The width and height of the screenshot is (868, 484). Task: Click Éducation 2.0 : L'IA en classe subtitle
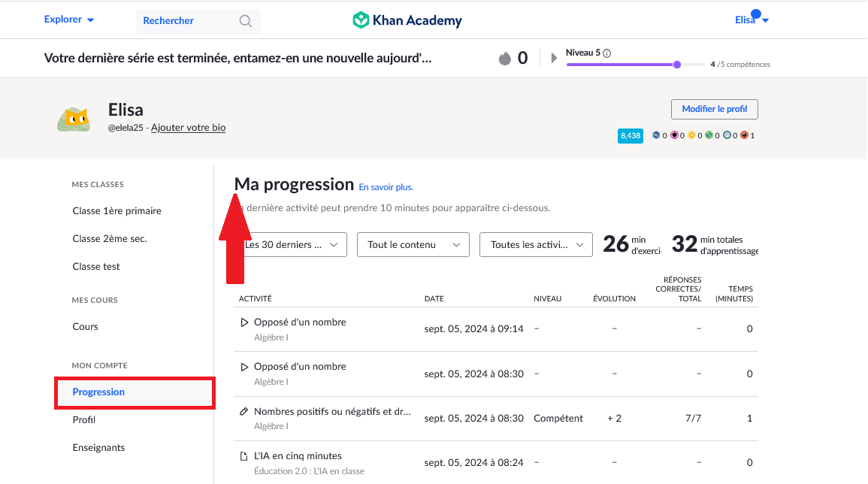[309, 471]
